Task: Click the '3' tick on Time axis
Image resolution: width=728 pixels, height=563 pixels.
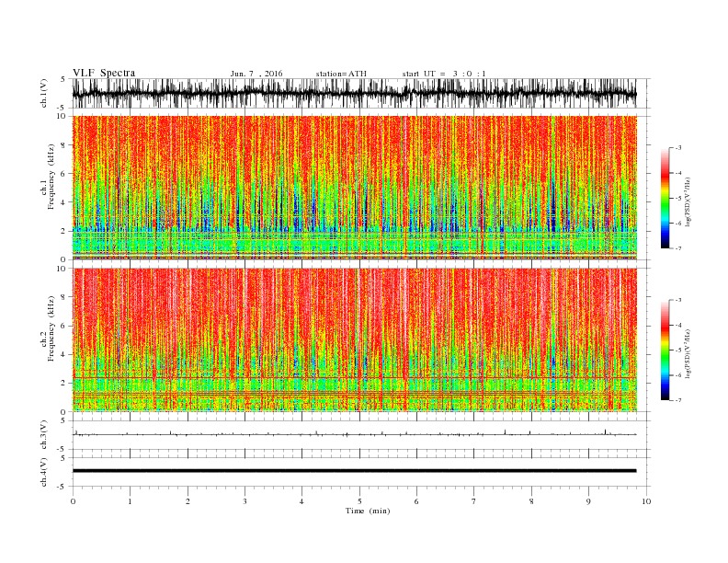Action: tap(245, 501)
